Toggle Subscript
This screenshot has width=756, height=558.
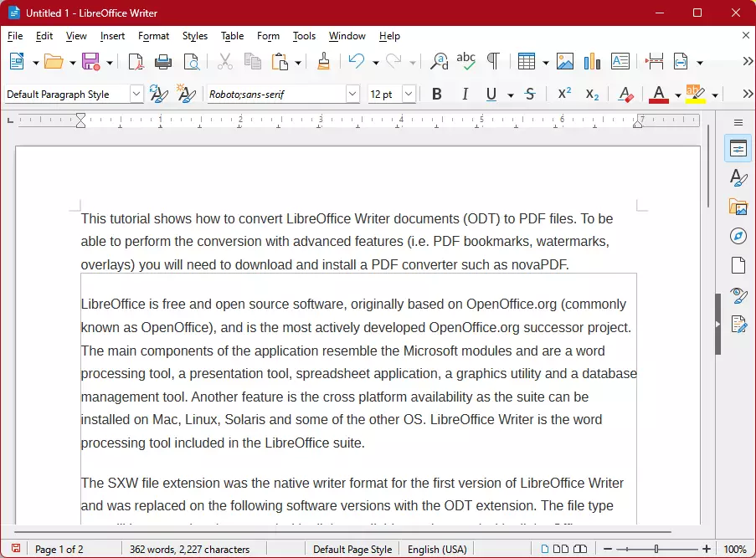pos(592,94)
